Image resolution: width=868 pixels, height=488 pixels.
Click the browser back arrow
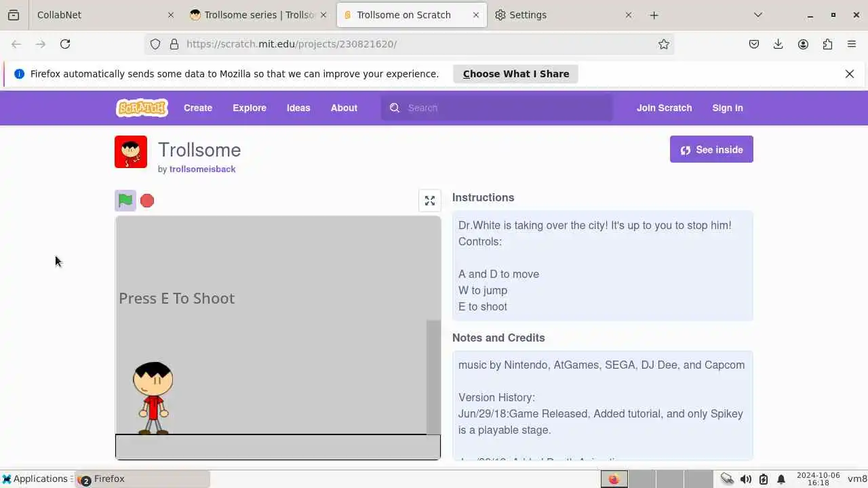pyautogui.click(x=16, y=44)
